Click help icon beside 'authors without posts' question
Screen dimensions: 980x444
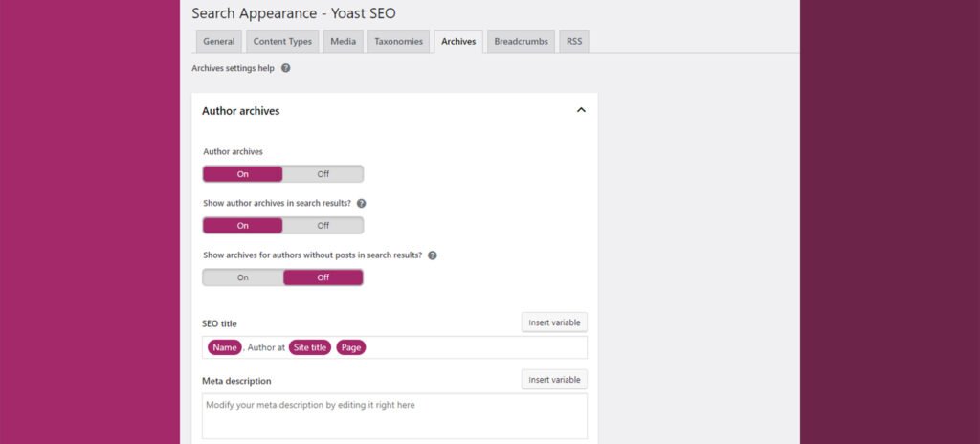click(x=432, y=255)
